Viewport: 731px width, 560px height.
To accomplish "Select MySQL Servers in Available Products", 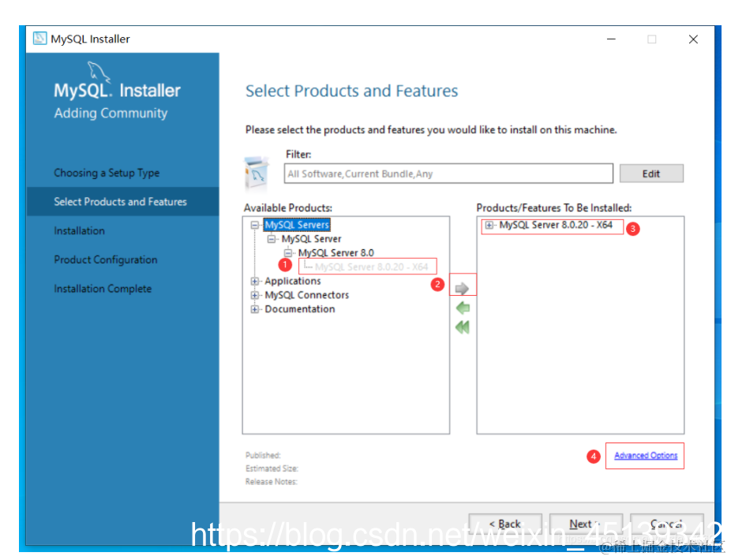I will click(297, 225).
